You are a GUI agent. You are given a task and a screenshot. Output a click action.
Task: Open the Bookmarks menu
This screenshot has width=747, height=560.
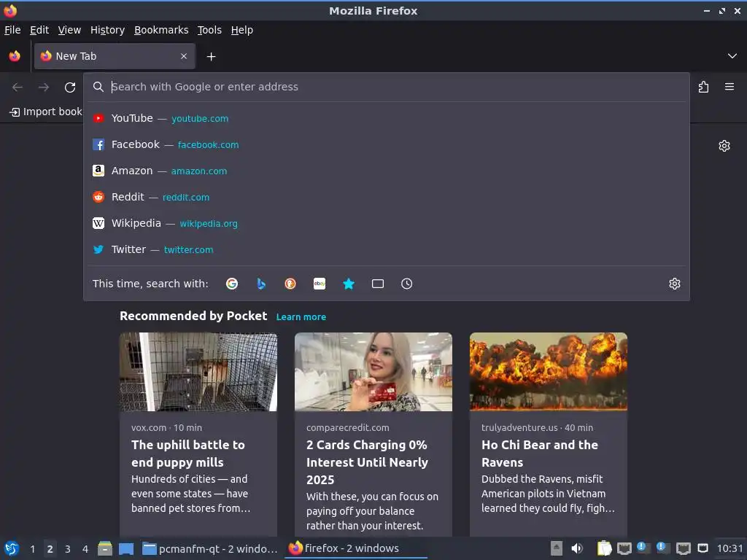tap(161, 30)
